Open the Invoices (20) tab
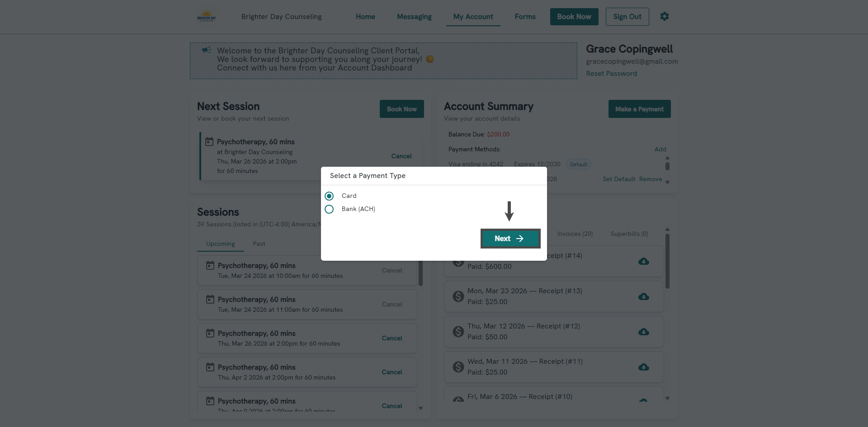Screen dimensions: 868x427 tap(575, 234)
